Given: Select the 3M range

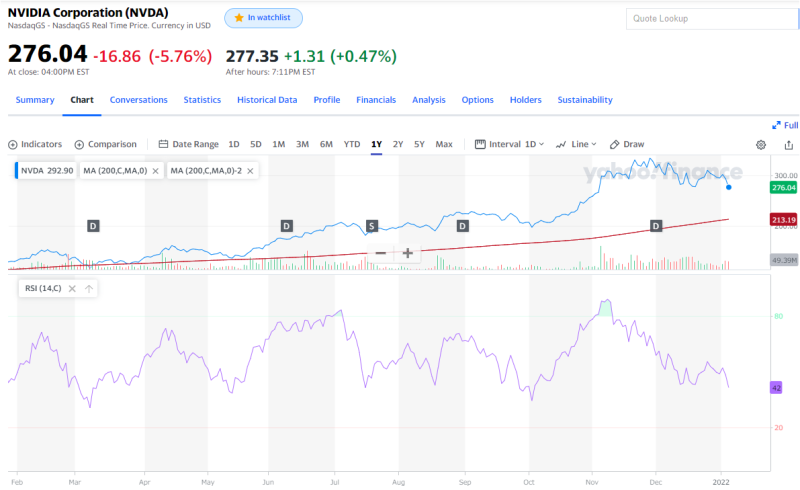Looking at the screenshot, I should click(x=303, y=144).
